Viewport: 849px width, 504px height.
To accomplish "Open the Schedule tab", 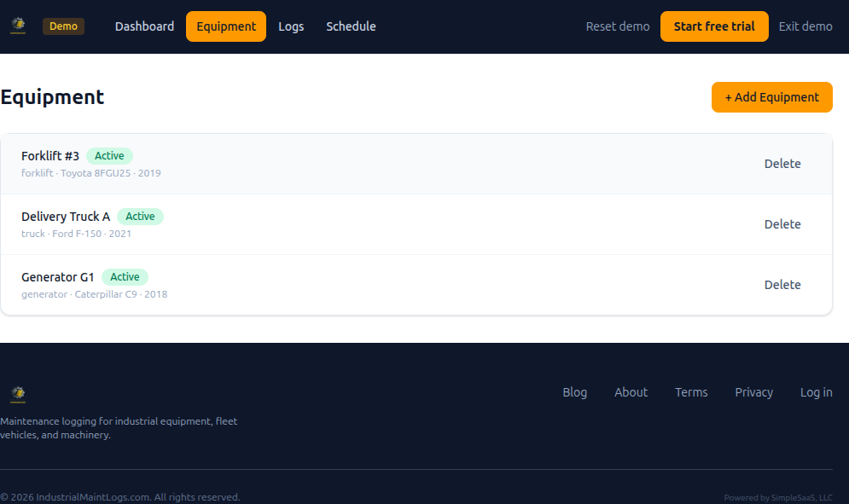I will 351,26.
